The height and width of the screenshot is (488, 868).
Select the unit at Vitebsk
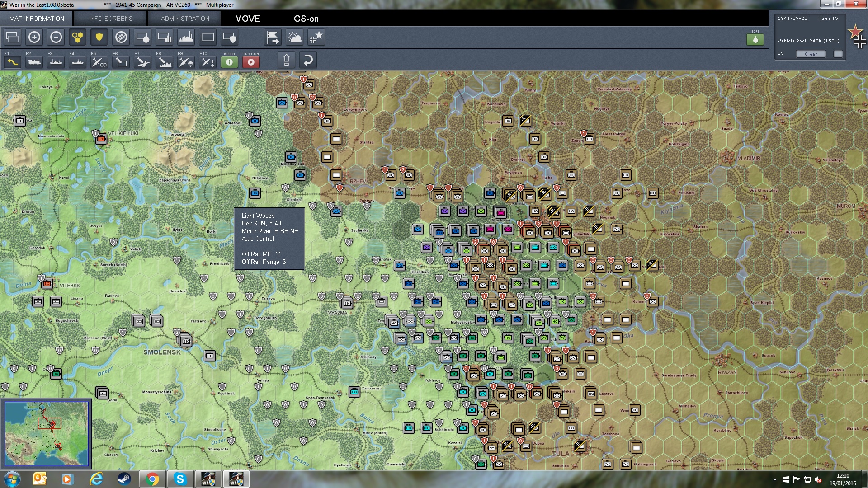(x=47, y=284)
